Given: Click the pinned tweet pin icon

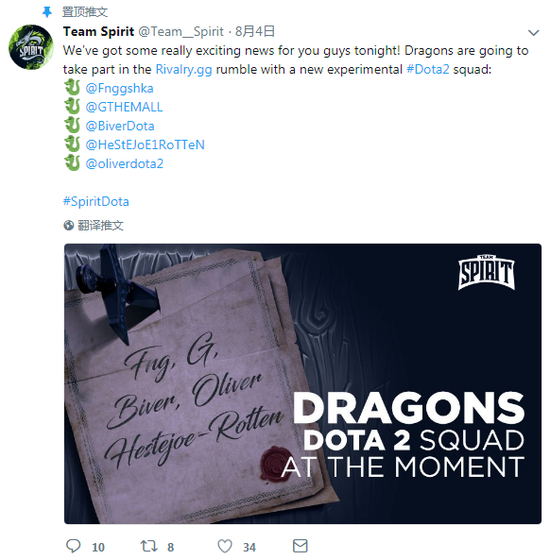Looking at the screenshot, I should (47, 12).
